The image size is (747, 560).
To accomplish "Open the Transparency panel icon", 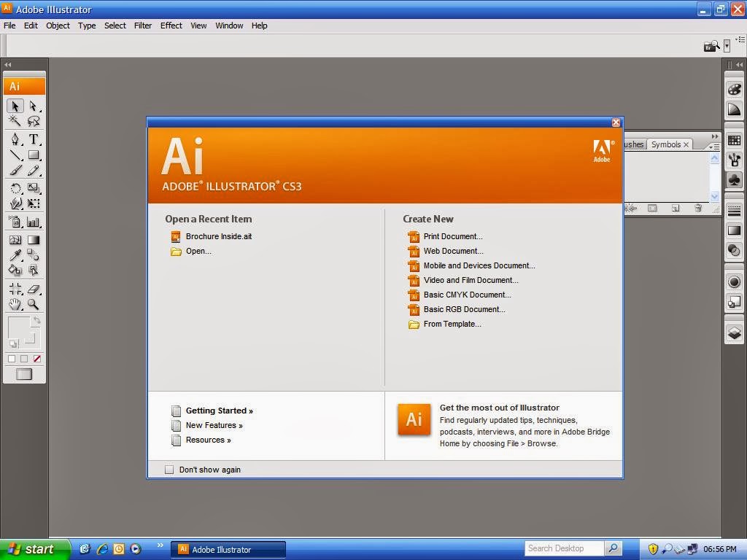I will click(734, 249).
